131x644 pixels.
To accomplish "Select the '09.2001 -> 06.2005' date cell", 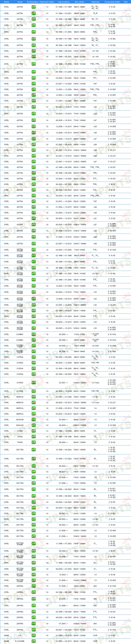I will pos(64,630).
